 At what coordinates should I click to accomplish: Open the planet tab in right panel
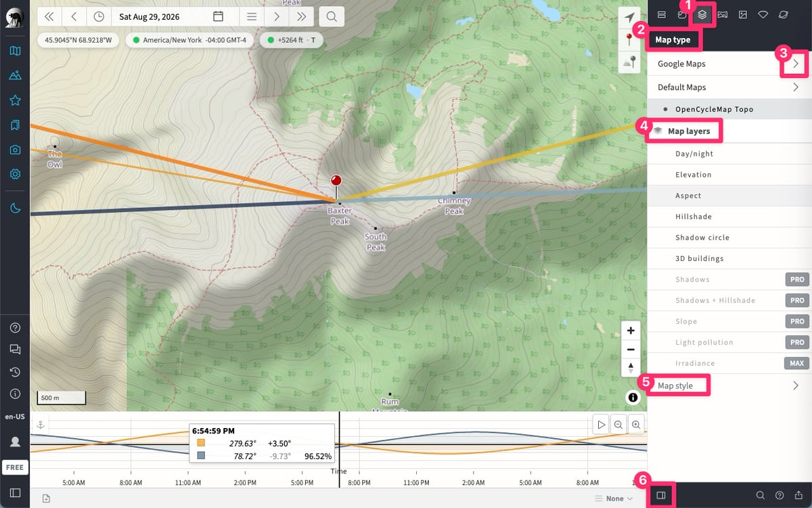pos(784,14)
